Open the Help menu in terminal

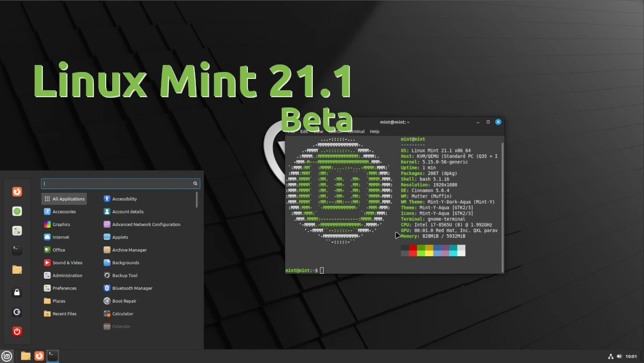(375, 132)
